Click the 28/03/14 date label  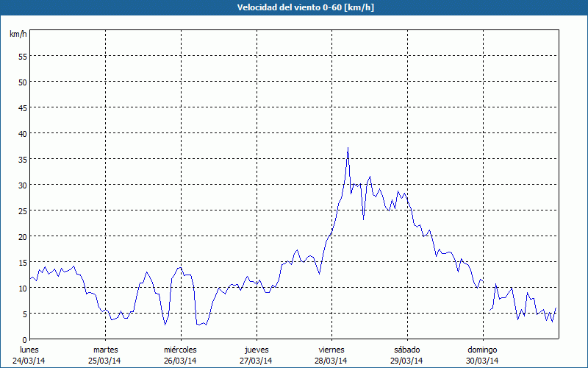click(331, 361)
